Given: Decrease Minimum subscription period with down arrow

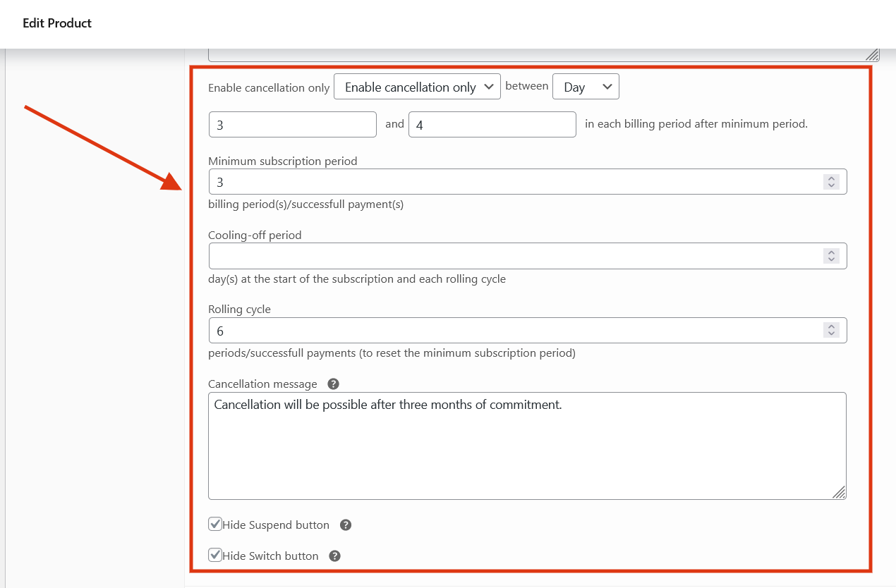Looking at the screenshot, I should pyautogui.click(x=831, y=185).
